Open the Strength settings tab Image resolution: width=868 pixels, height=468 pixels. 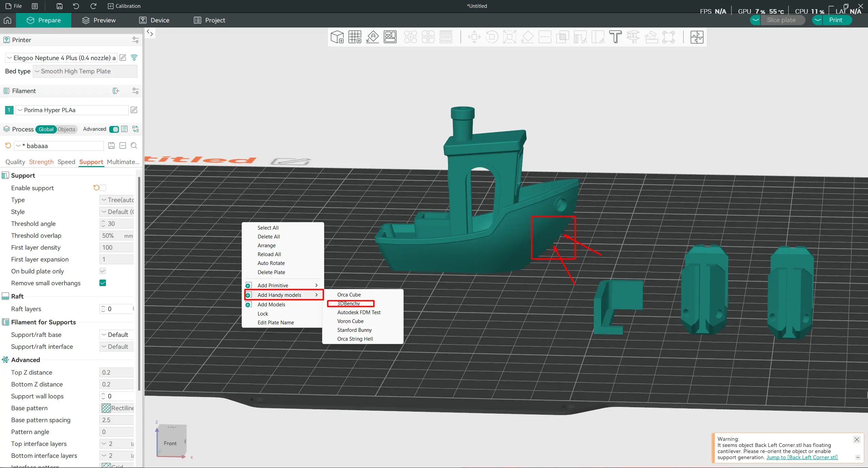(41, 162)
